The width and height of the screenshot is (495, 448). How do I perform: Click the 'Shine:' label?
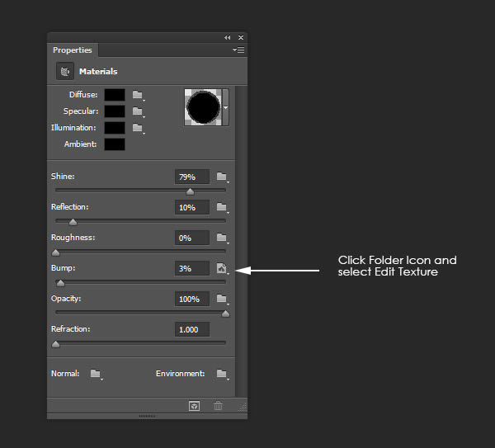tap(63, 177)
